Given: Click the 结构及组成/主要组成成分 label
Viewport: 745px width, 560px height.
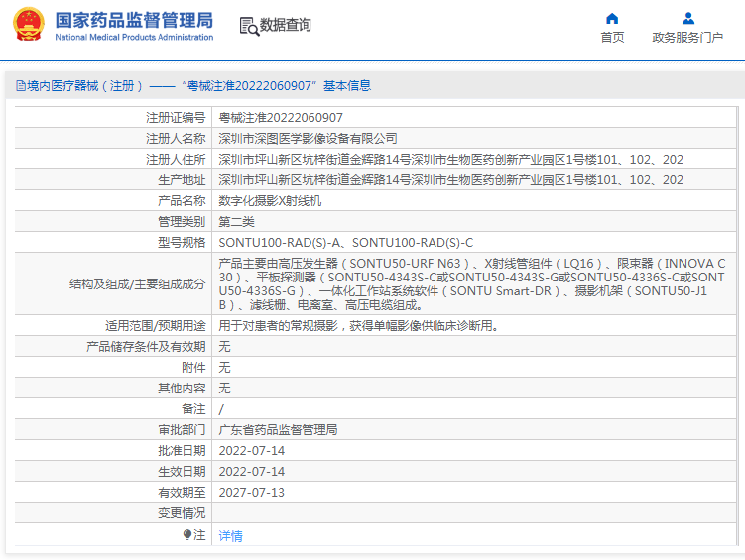Looking at the screenshot, I should click(137, 284).
